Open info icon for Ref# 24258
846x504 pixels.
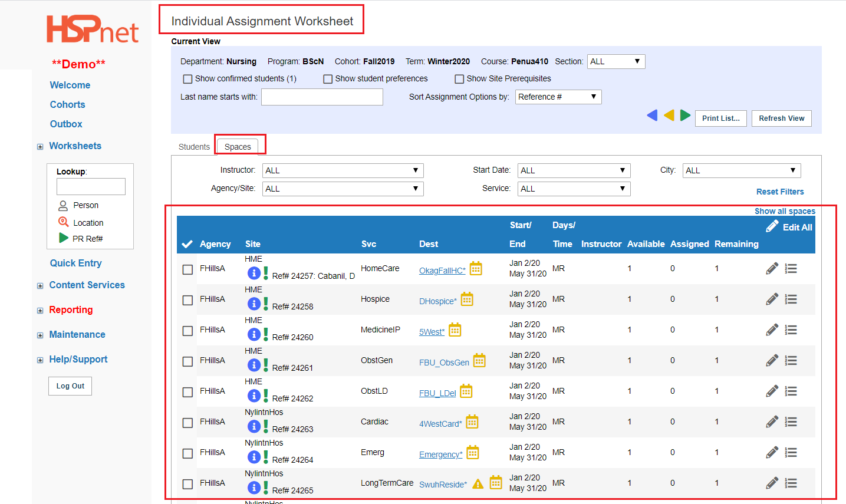click(x=254, y=304)
